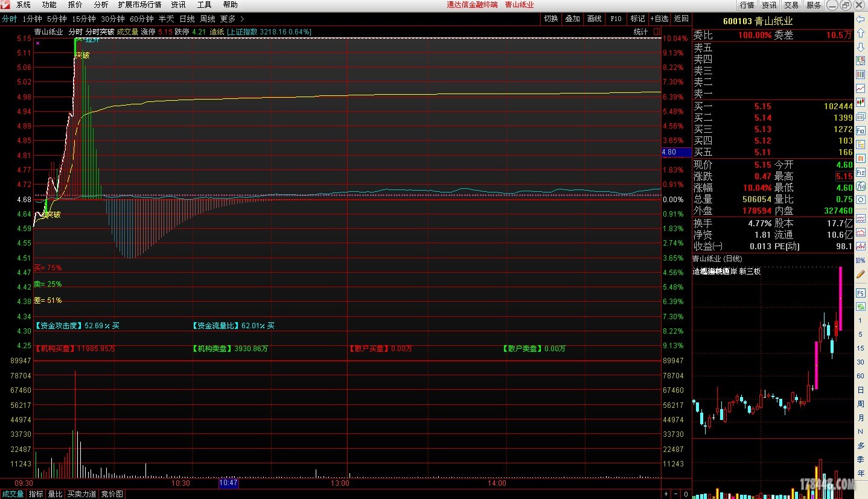
Task: Select the sidebar 月 monthly period button
Action: pyautogui.click(x=861, y=418)
